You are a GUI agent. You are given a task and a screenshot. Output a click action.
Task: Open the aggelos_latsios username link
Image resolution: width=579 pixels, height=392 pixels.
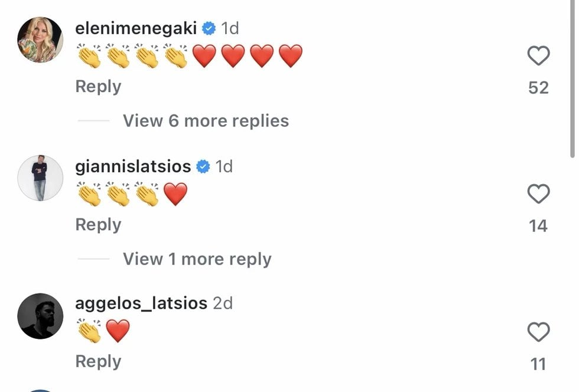click(141, 303)
